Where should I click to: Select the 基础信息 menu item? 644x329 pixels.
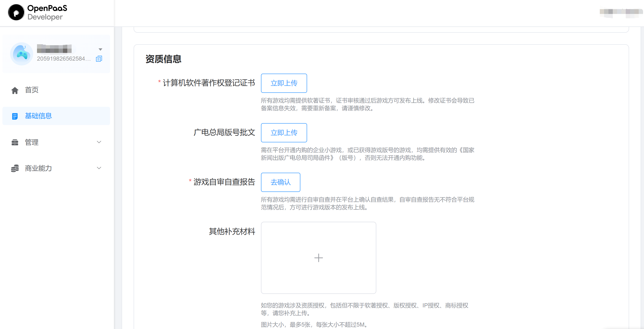pos(56,116)
